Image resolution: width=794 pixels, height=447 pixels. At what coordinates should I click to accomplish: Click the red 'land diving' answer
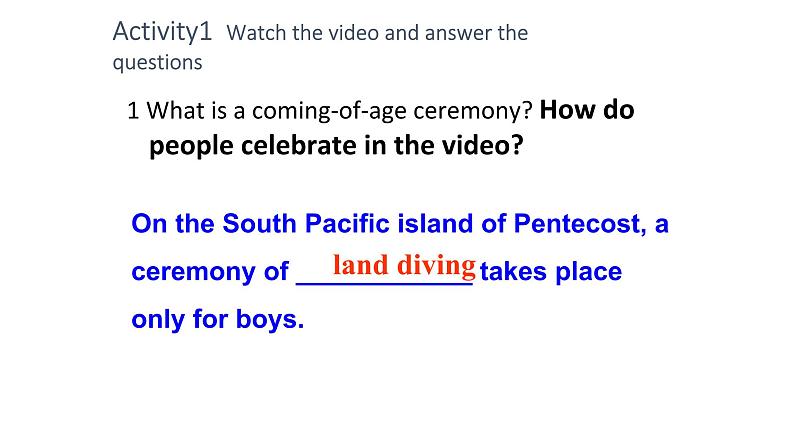coord(403,265)
